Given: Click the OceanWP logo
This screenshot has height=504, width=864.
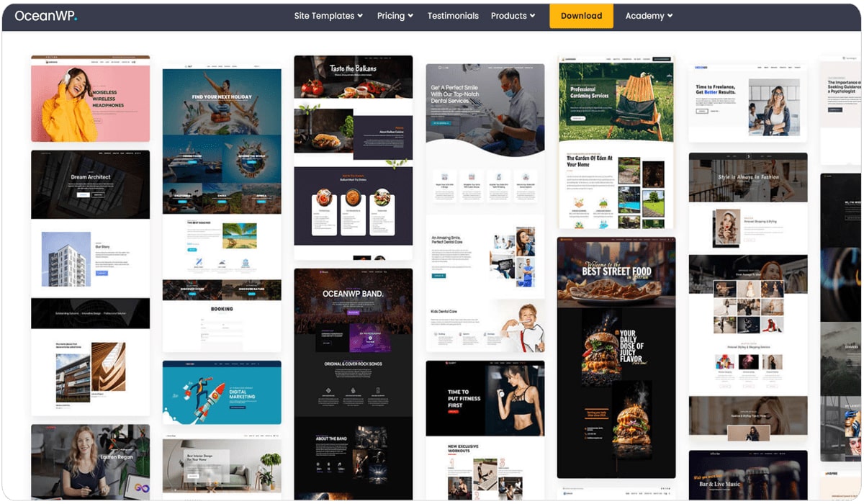Looking at the screenshot, I should click(x=45, y=16).
